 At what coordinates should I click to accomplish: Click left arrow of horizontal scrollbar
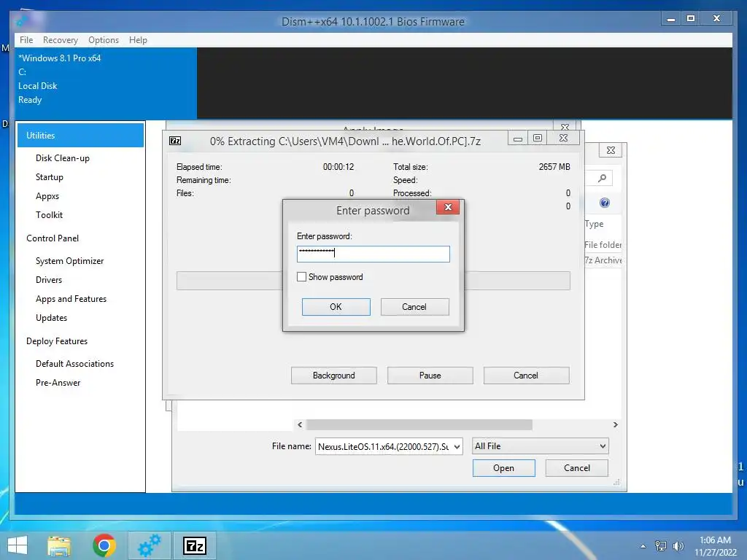pos(300,425)
